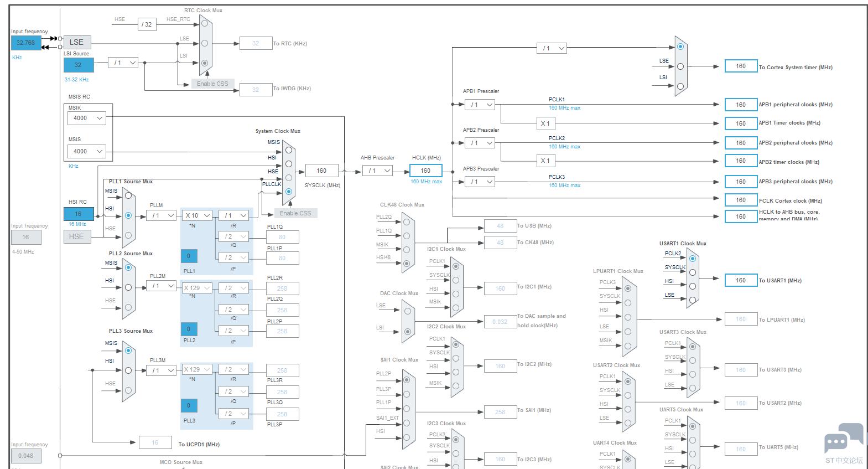Select SYSCLK in USART1 Clock Mux
The height and width of the screenshot is (469, 868).
point(693,272)
